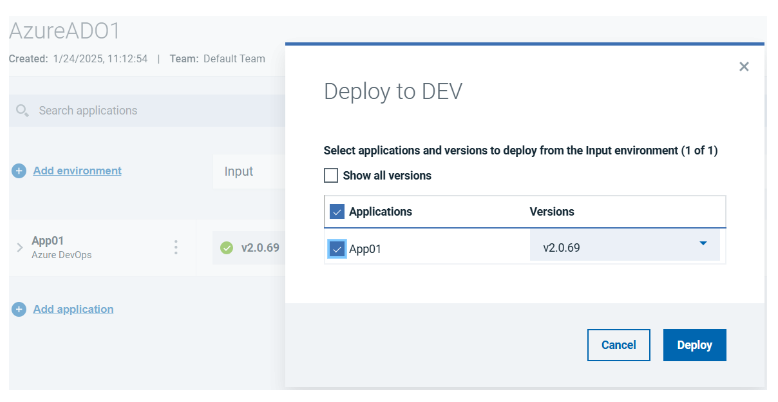Click the Default Team label
Screen dimensions: 778x402
tap(234, 59)
